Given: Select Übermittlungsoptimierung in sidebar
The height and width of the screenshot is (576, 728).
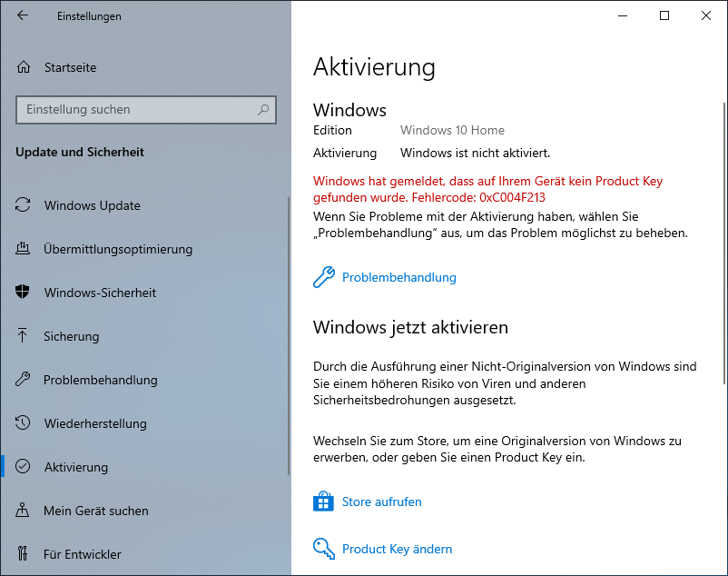Looking at the screenshot, I should (118, 249).
